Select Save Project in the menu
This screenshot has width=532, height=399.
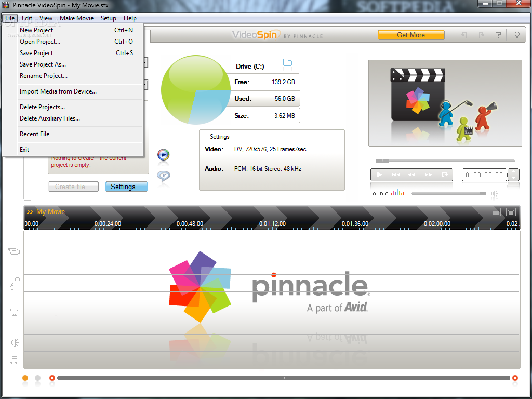73,53
